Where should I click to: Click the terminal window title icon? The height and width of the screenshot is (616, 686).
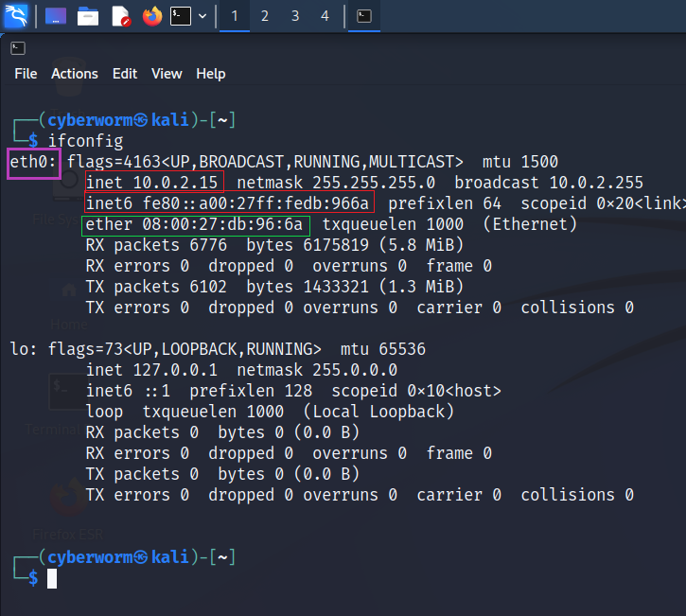point(18,47)
